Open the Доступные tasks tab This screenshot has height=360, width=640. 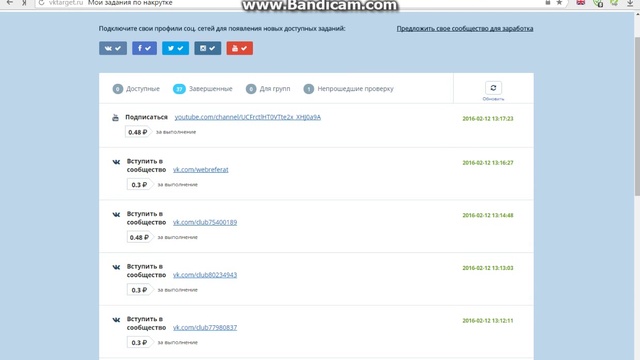136,89
